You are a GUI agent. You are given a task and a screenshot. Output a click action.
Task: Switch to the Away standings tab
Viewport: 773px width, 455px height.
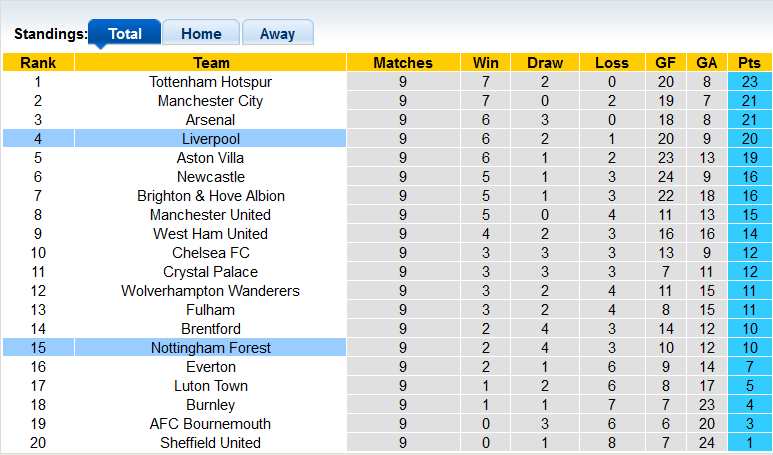pyautogui.click(x=277, y=33)
